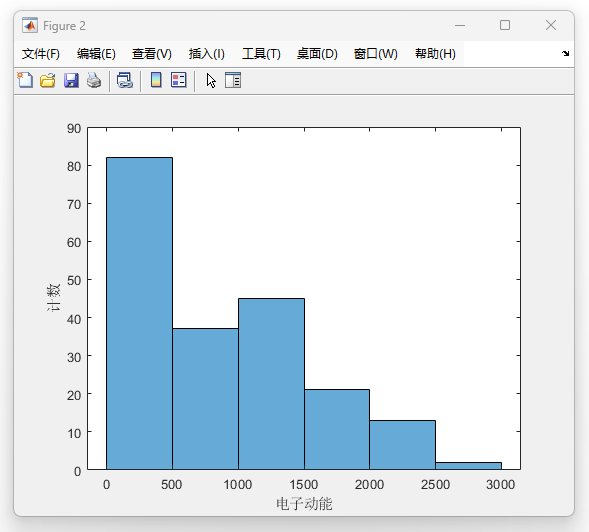
Task: Open the 窗口(W) menu
Action: click(x=376, y=54)
